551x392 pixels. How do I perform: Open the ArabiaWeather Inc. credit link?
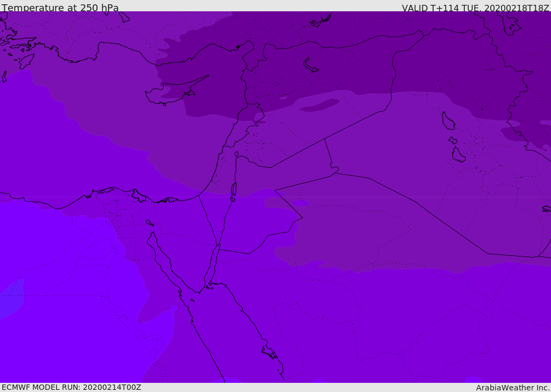pyautogui.click(x=513, y=388)
